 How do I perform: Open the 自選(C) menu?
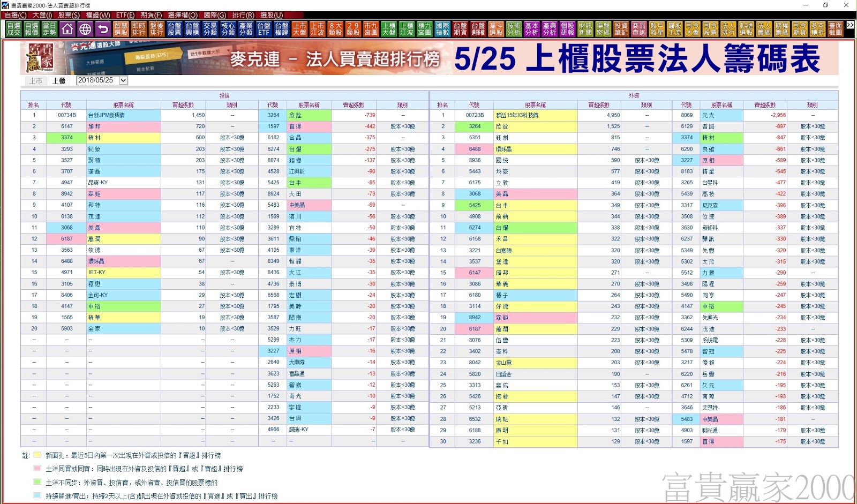tap(16, 15)
